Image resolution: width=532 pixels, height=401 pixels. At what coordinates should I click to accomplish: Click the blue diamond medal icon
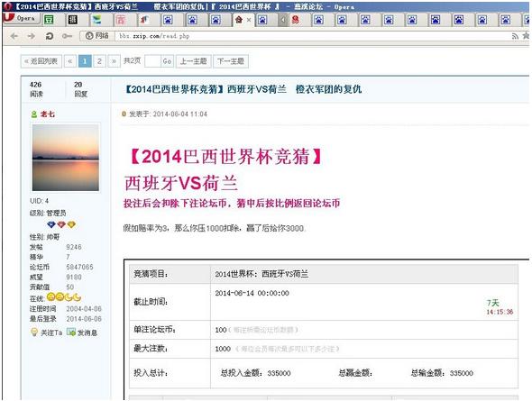(51, 224)
